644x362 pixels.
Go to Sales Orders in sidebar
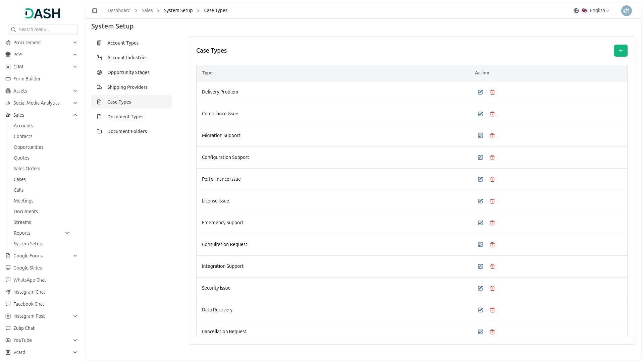click(27, 169)
